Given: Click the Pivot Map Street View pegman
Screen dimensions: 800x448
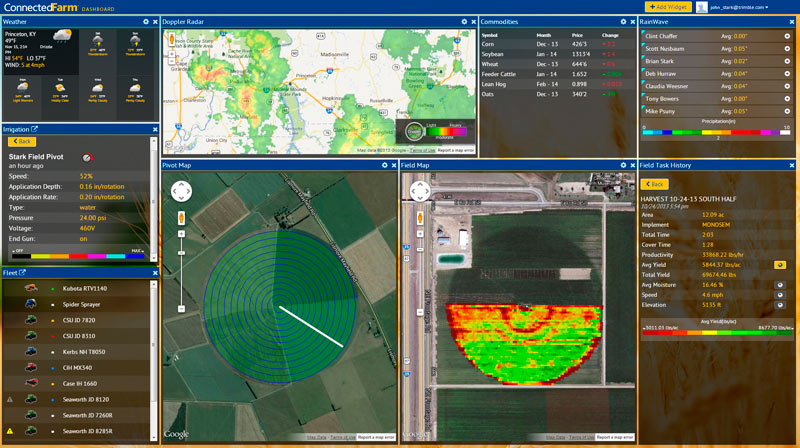Looking at the screenshot, I should click(x=181, y=218).
